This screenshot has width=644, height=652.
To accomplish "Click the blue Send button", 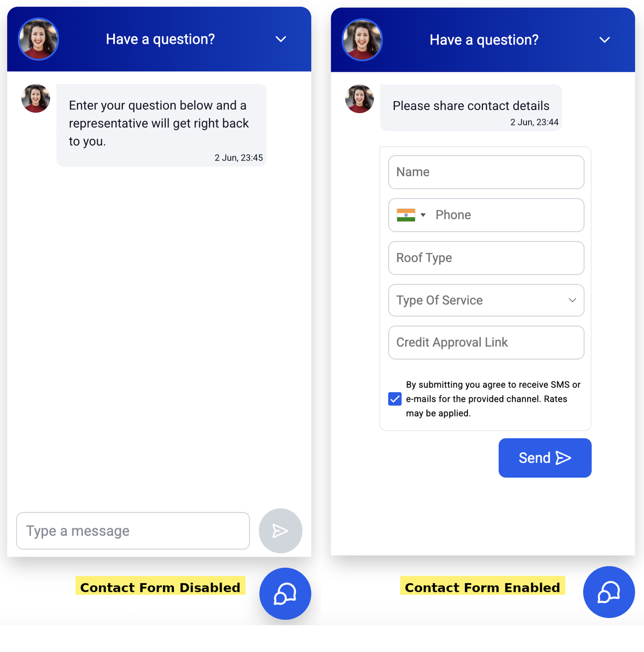I will point(545,458).
